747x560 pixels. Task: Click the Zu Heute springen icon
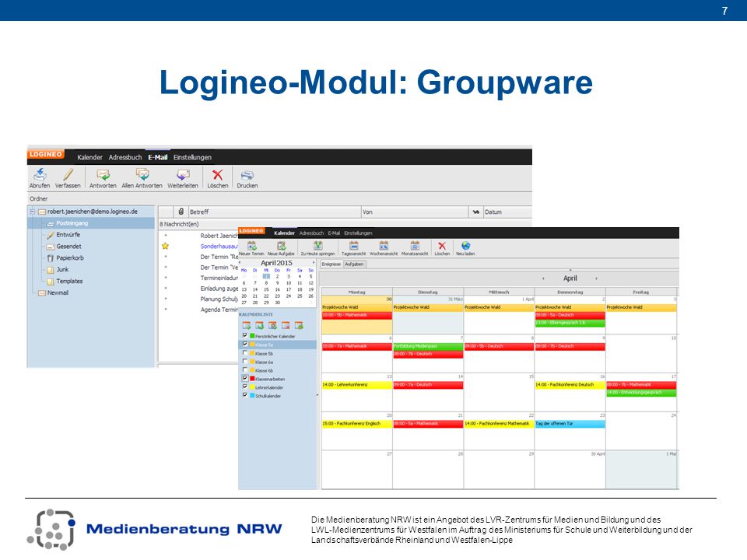[x=317, y=246]
